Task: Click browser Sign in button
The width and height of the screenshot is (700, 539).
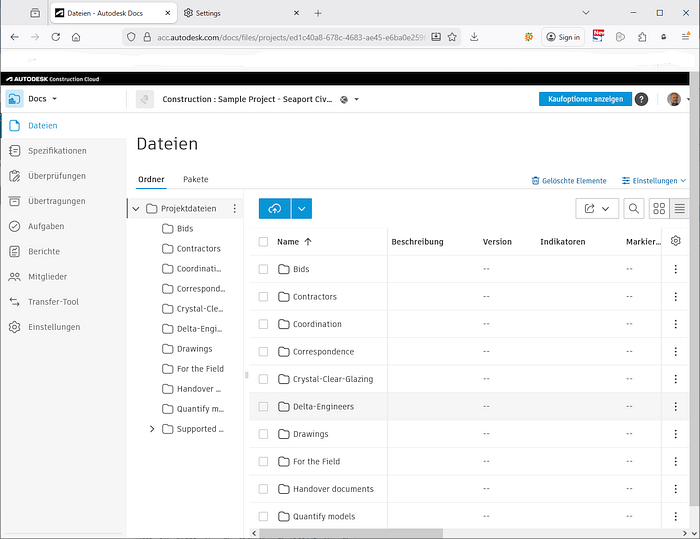Action: (563, 37)
